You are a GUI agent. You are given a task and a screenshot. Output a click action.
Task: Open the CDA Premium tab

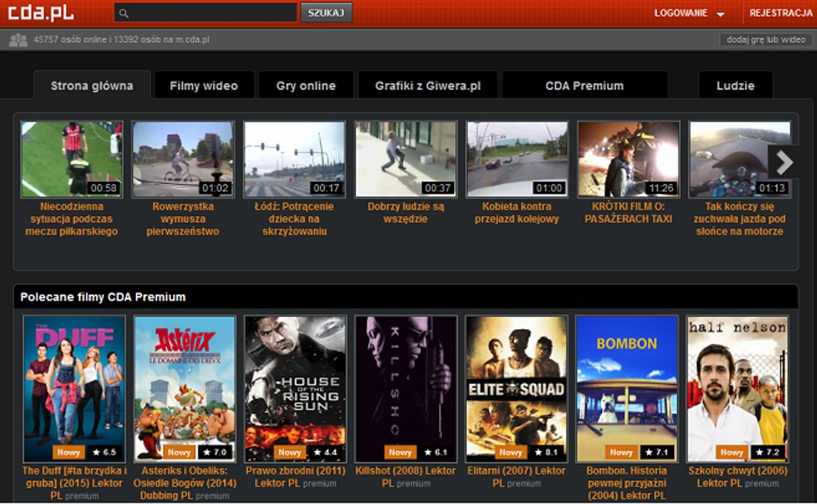click(x=585, y=86)
